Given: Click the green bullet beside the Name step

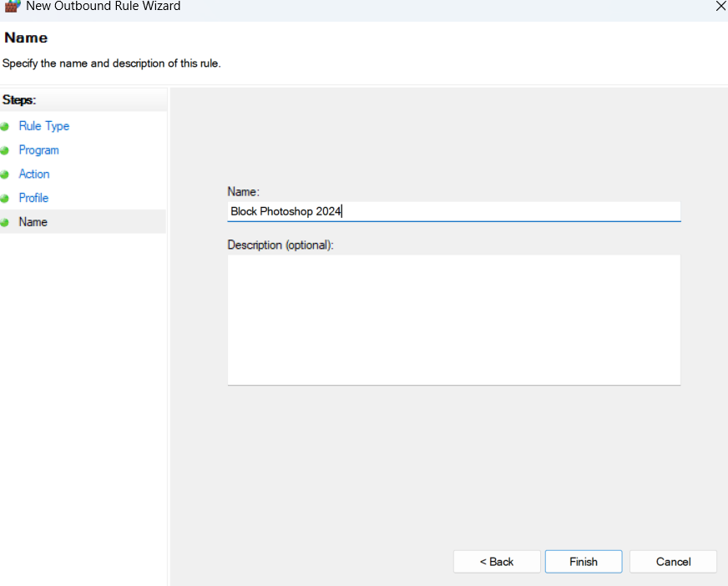Looking at the screenshot, I should coord(5,223).
